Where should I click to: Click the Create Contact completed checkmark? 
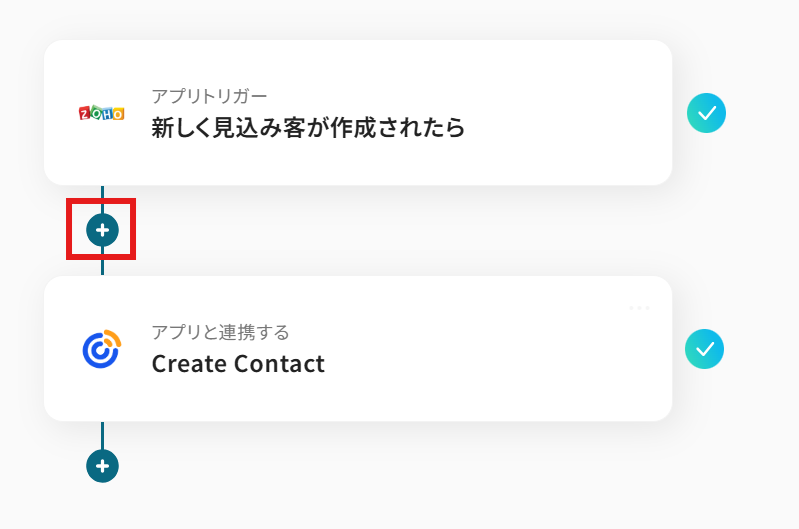705,349
